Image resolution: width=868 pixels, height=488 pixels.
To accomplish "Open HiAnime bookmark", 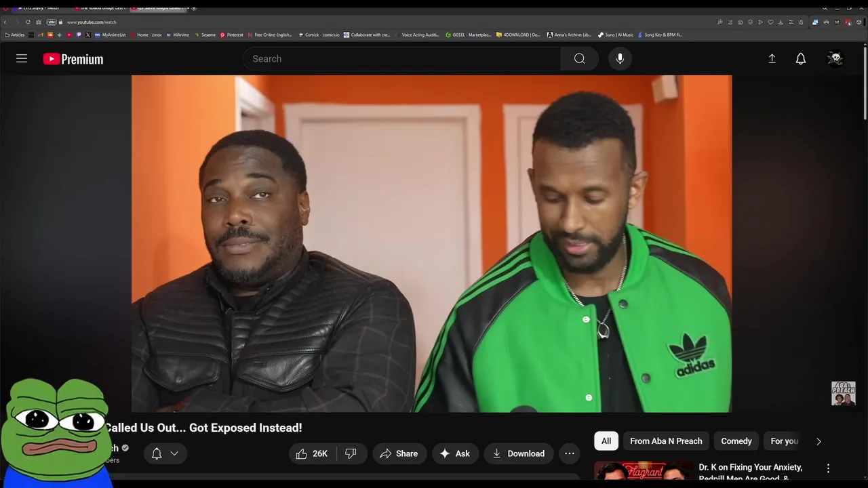I will point(177,35).
